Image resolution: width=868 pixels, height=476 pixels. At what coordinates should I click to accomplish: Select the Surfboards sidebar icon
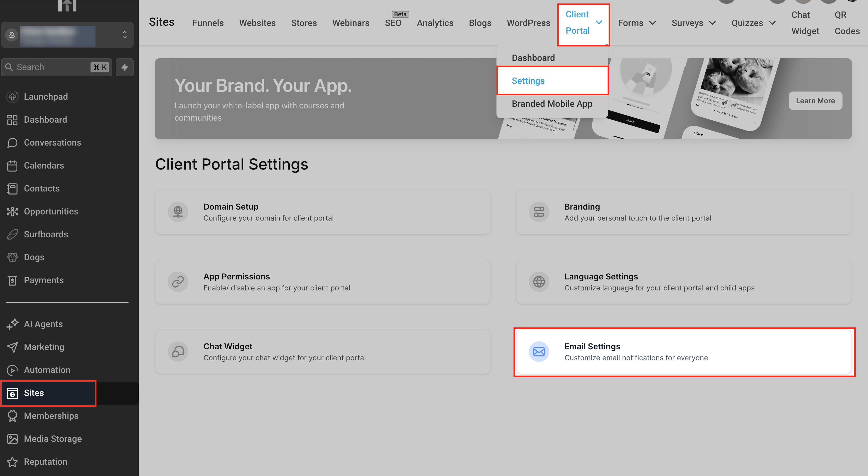point(12,235)
